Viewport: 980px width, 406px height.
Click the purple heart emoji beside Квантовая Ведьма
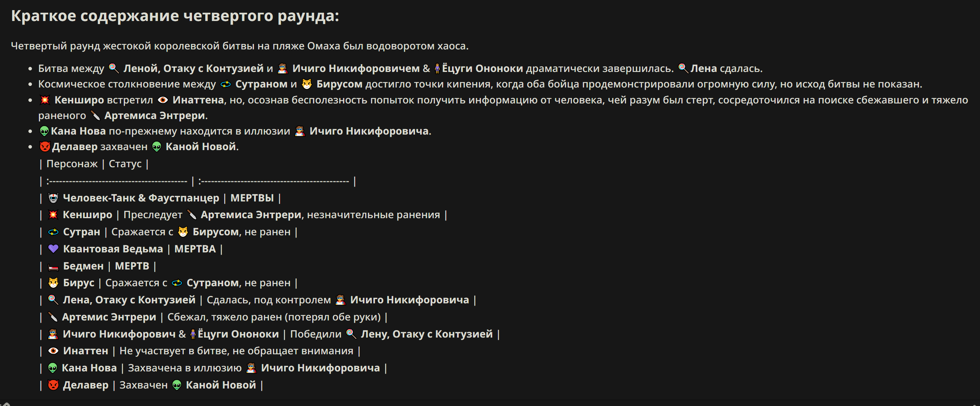coord(53,249)
